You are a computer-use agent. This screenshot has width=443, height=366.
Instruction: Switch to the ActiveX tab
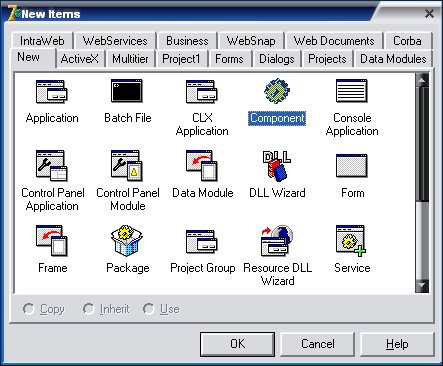(80, 59)
